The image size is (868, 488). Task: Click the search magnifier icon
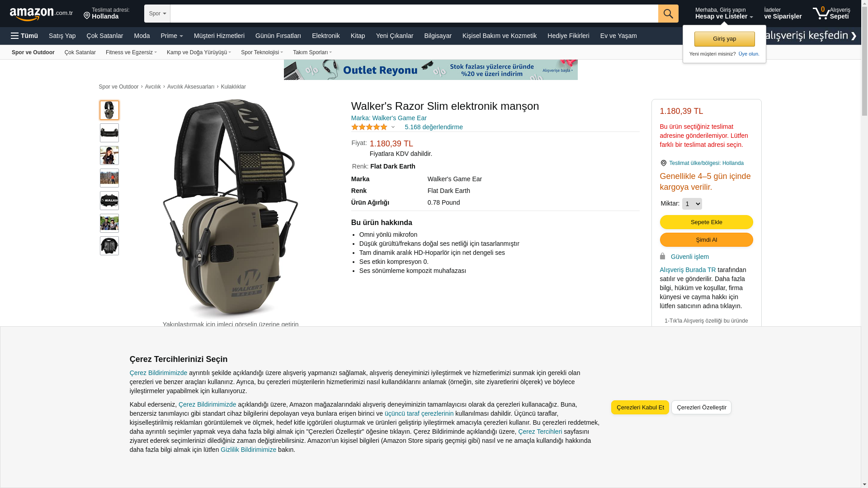(668, 14)
